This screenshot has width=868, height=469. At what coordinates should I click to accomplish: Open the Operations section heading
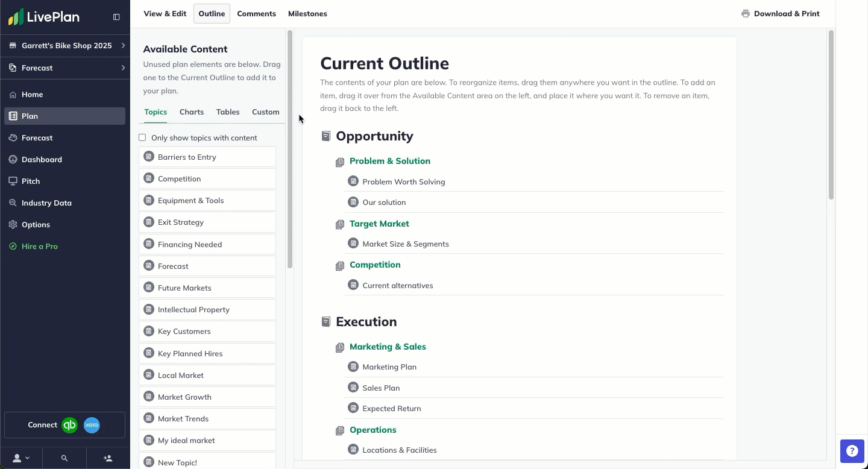373,430
